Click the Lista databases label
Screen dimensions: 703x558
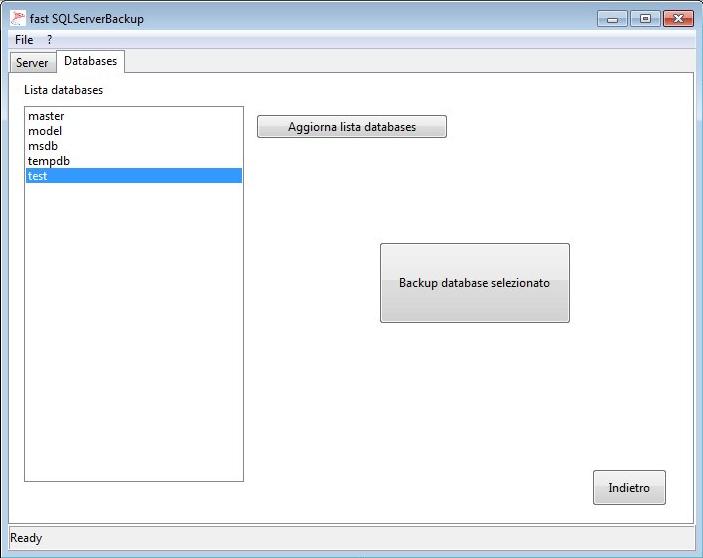click(x=63, y=90)
